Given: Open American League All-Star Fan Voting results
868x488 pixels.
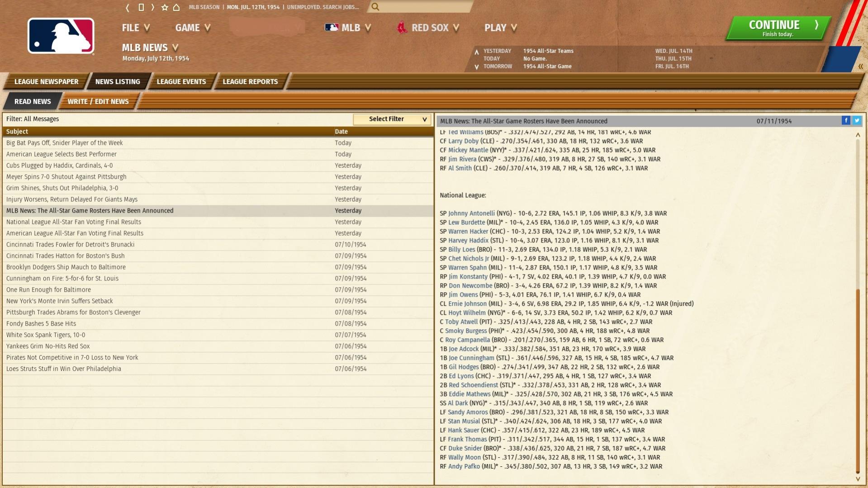Looking at the screenshot, I should [x=218, y=233].
